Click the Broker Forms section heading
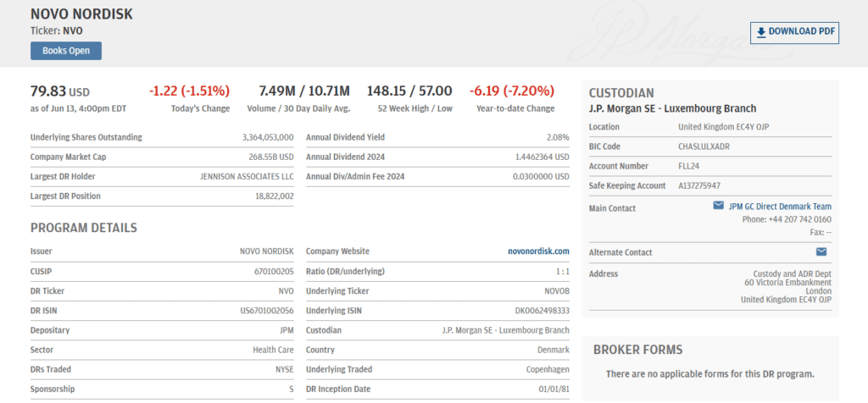Screen dimensions: 868x403 point(637,350)
